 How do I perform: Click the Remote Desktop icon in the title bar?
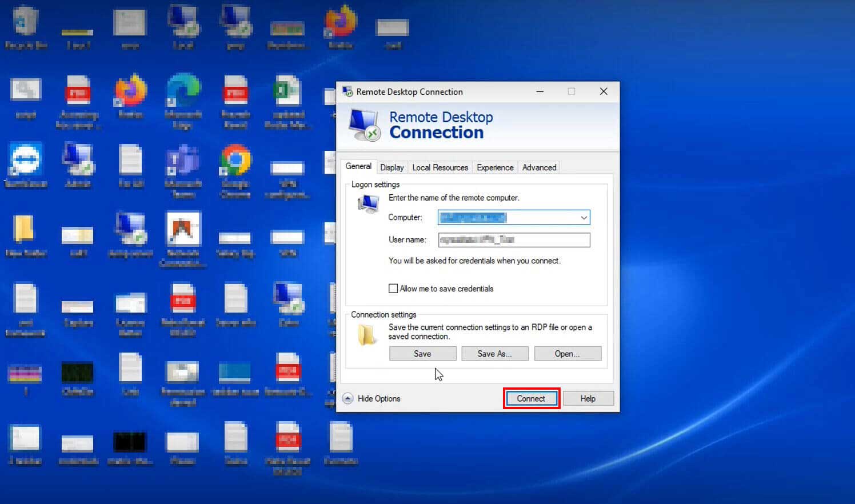[x=347, y=91]
